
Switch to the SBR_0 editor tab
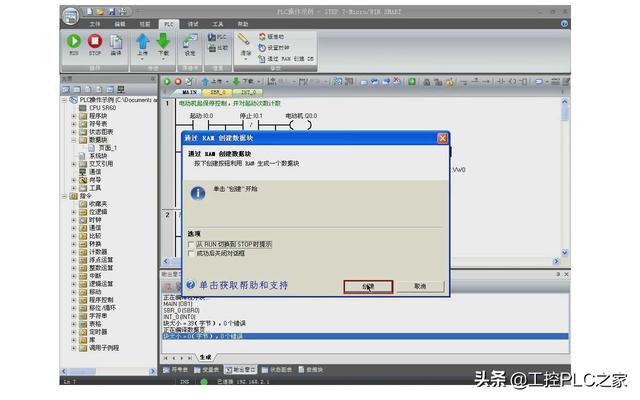click(216, 93)
